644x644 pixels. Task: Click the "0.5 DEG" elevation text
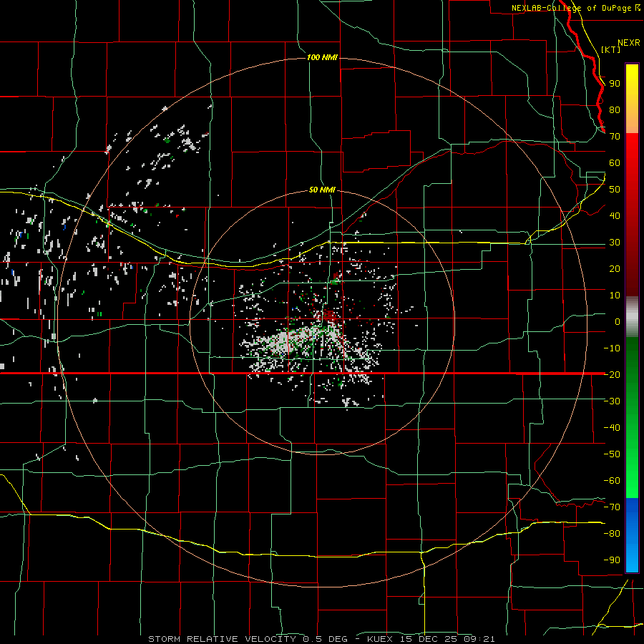pos(326,639)
